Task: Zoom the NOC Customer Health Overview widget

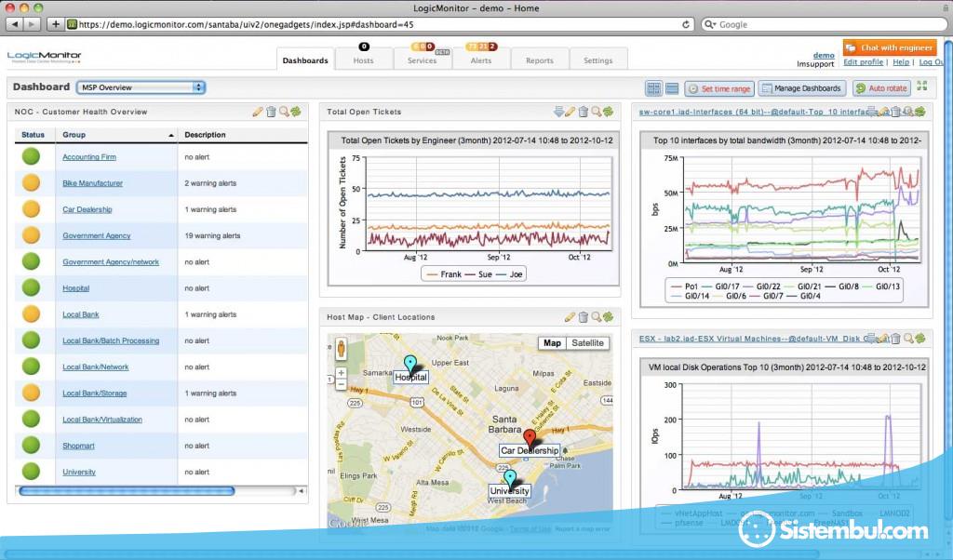Action: (284, 112)
